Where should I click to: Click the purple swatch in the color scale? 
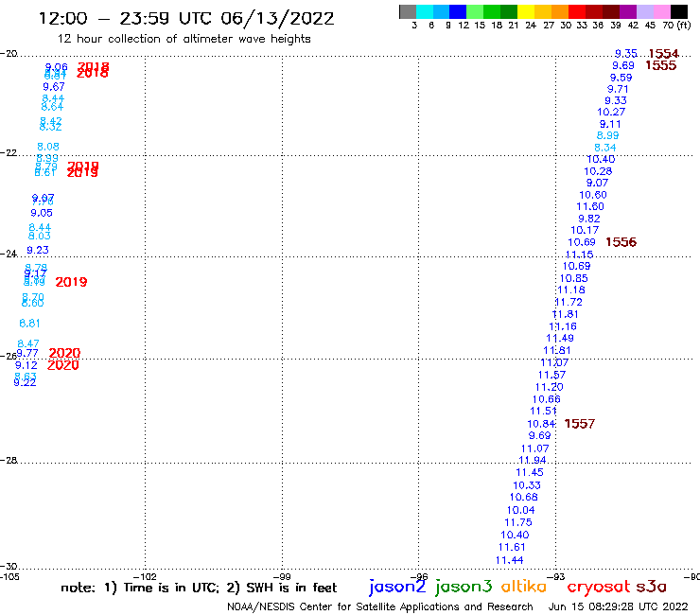(x=628, y=11)
